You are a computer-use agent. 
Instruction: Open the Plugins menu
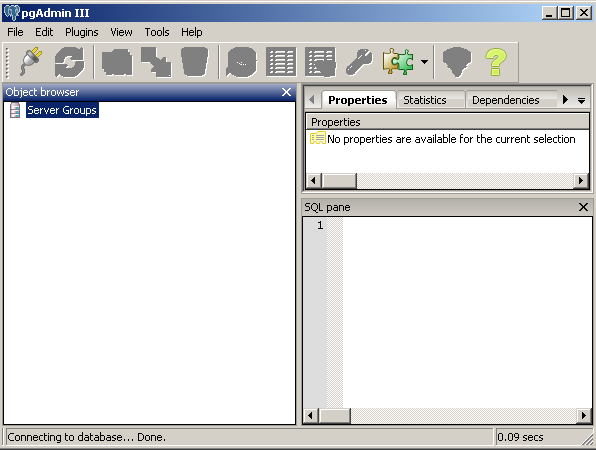pos(82,32)
